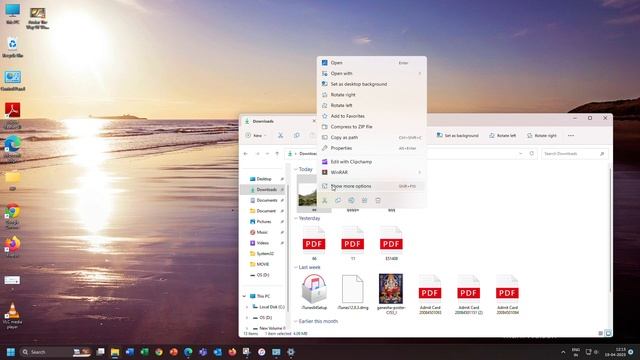Viewport: 640px width, 360px height.
Task: Click Rotate left toolbar button
Action: click(502, 136)
